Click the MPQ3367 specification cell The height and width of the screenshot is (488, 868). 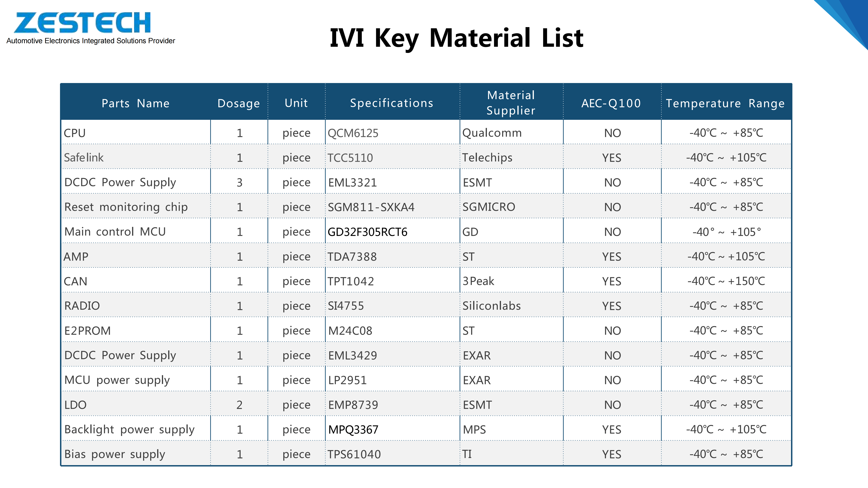point(353,430)
